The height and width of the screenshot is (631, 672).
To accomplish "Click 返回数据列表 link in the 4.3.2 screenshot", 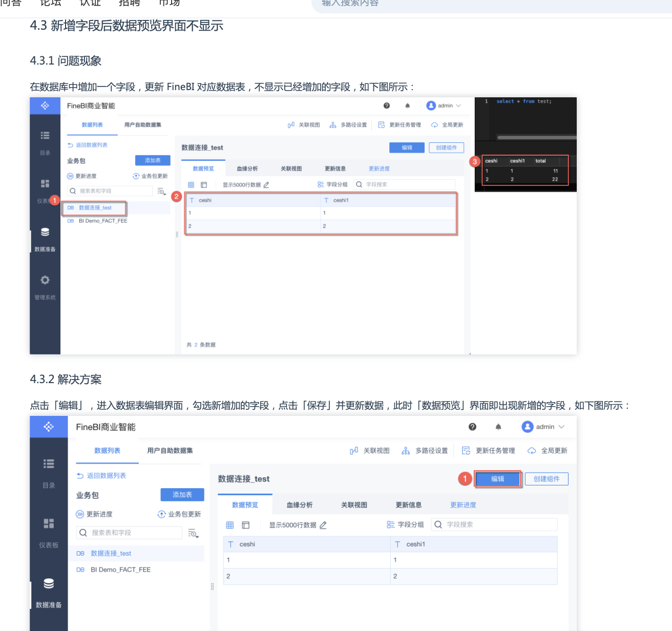I will [101, 475].
